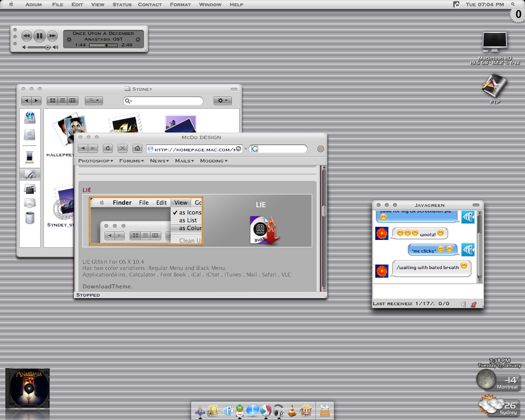
Task: Switch Sydney Finder window to column view
Action: (73, 100)
